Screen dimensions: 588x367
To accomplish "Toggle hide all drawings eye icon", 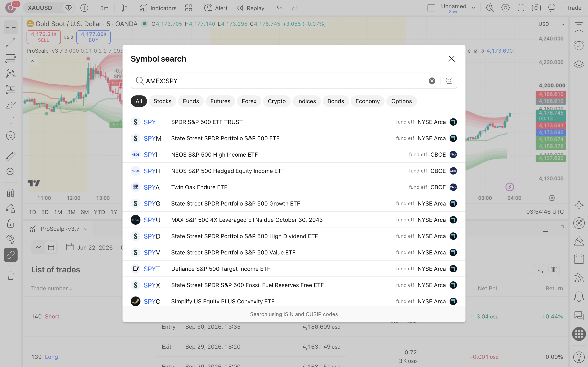I will [10, 239].
